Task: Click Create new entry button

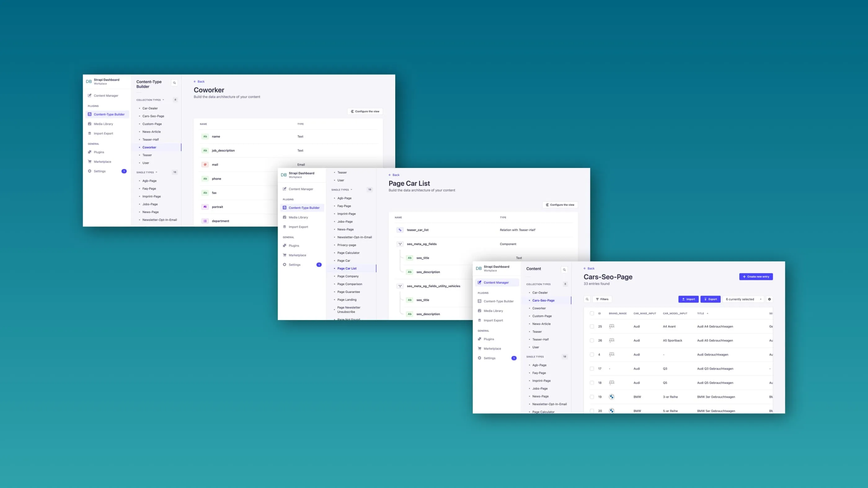Action: coord(756,277)
